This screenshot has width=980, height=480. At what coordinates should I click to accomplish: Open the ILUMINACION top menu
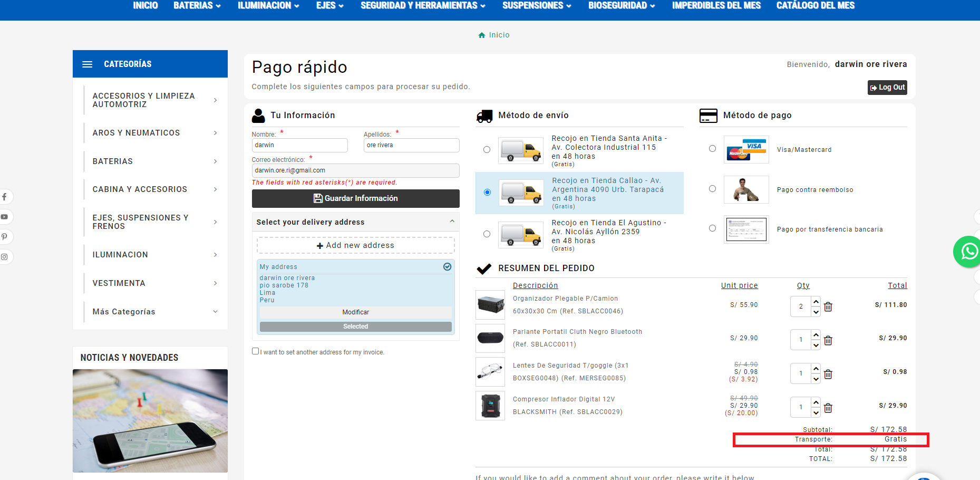tap(268, 6)
